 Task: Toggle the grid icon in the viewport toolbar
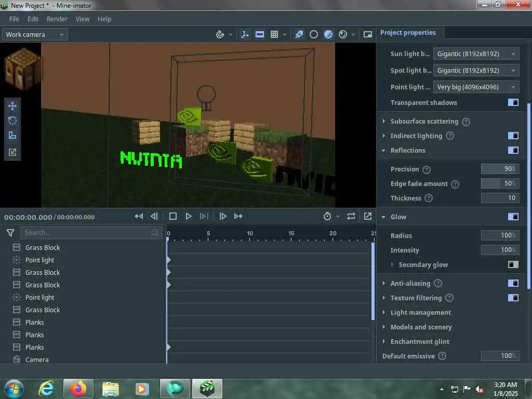274,34
